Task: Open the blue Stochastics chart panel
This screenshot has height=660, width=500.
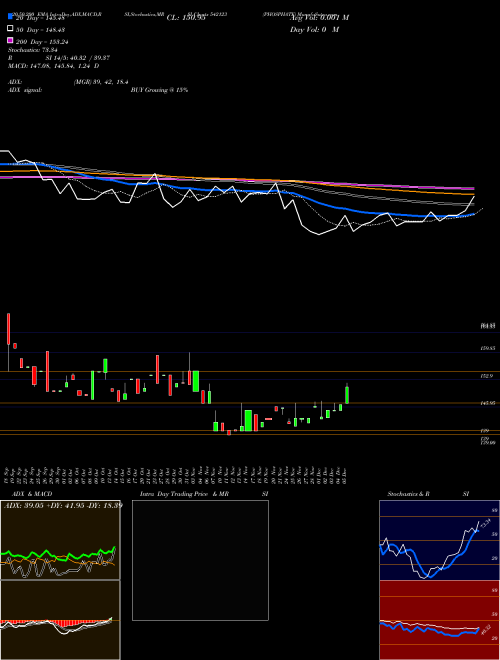Action: (439, 540)
